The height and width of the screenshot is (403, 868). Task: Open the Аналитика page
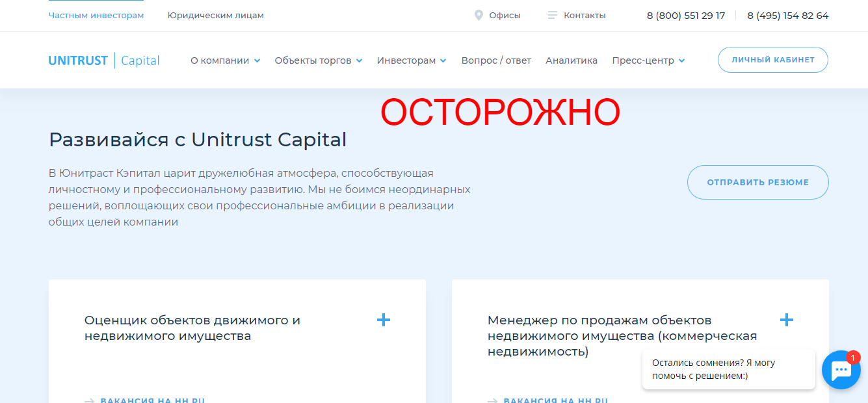[572, 60]
